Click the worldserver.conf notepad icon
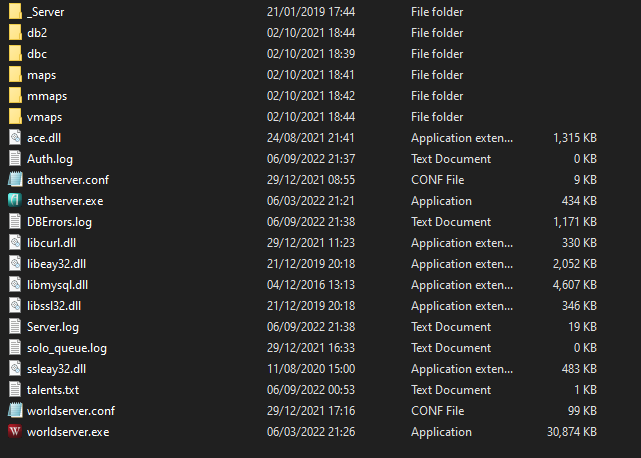This screenshot has height=458, width=641. [x=15, y=411]
